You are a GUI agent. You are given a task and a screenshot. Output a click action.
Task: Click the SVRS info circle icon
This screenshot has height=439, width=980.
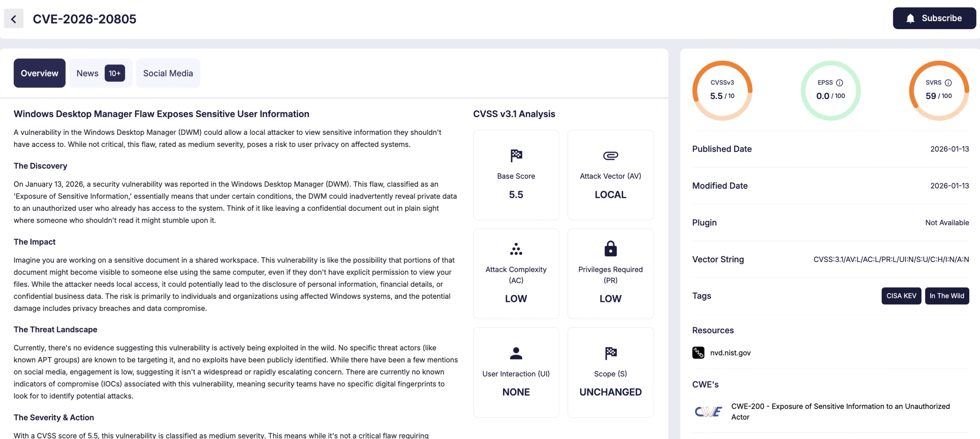tap(948, 83)
